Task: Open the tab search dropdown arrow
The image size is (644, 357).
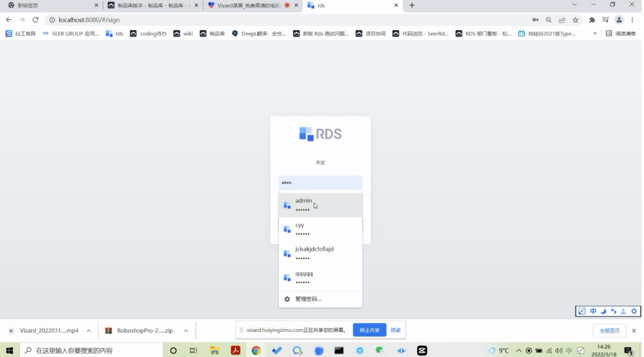Action: pos(575,4)
